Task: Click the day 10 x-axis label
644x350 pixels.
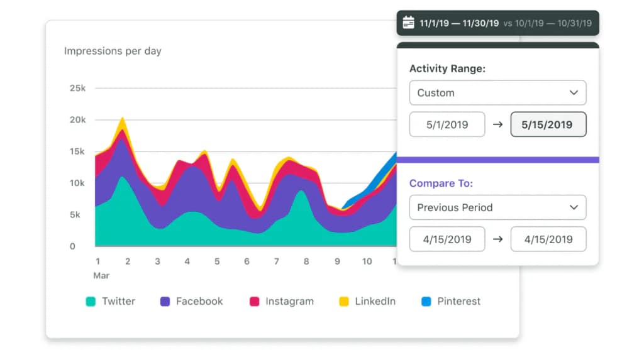Action: click(367, 261)
